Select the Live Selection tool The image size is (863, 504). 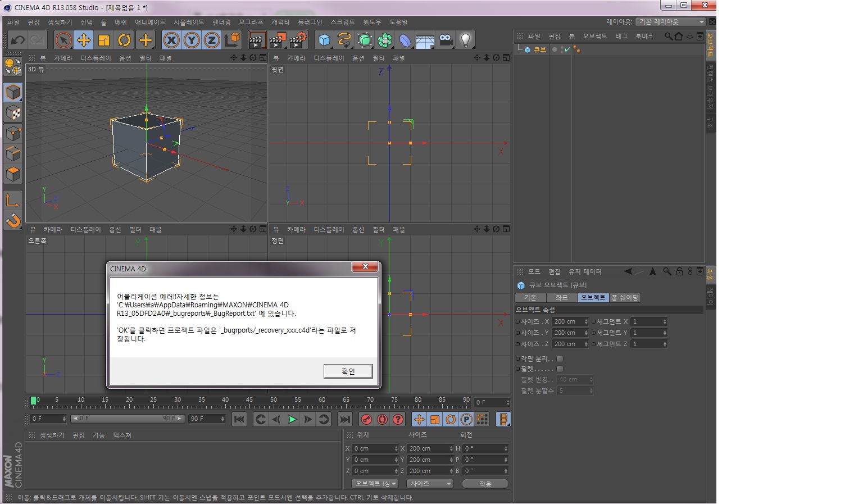click(63, 40)
